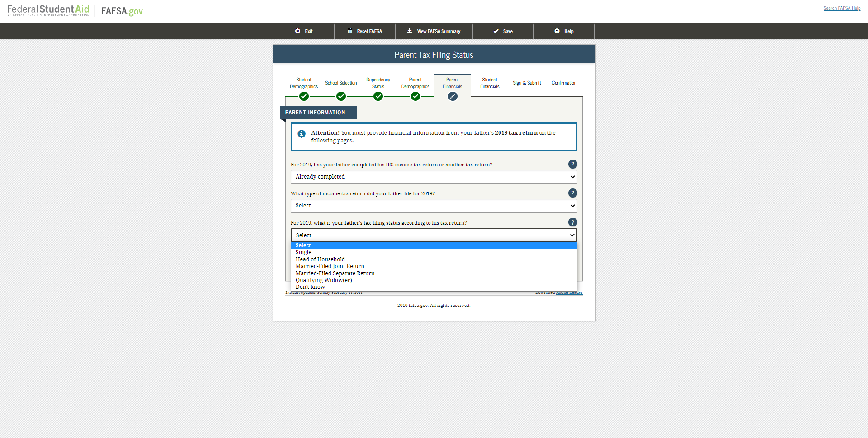This screenshot has width=868, height=438.
Task: Click the info icon in the Attention banner
Action: coord(301,133)
